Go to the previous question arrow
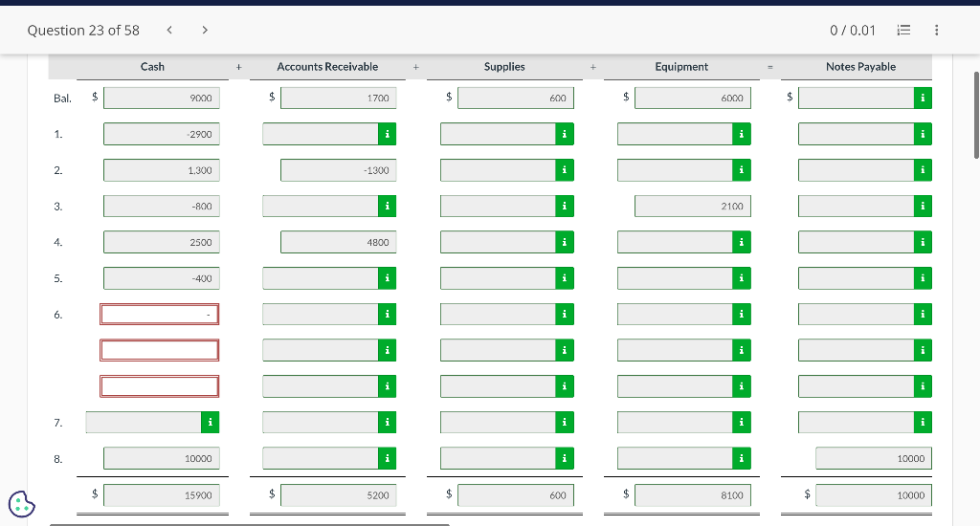The image size is (980, 526). [x=169, y=30]
